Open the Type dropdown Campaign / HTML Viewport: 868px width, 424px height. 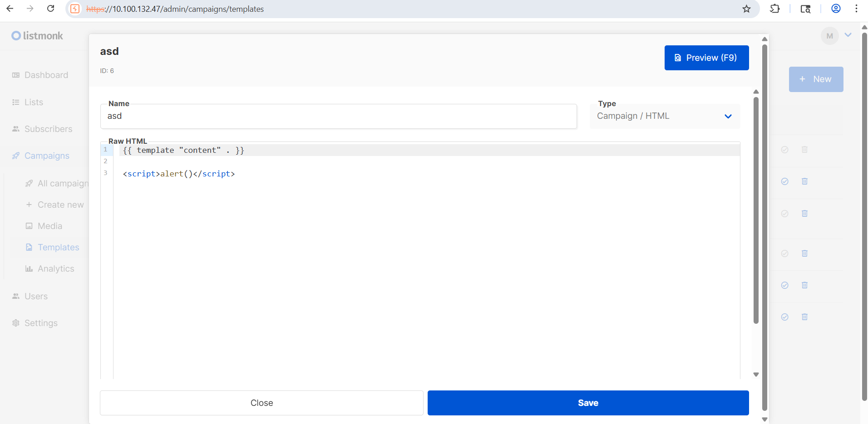(x=665, y=116)
